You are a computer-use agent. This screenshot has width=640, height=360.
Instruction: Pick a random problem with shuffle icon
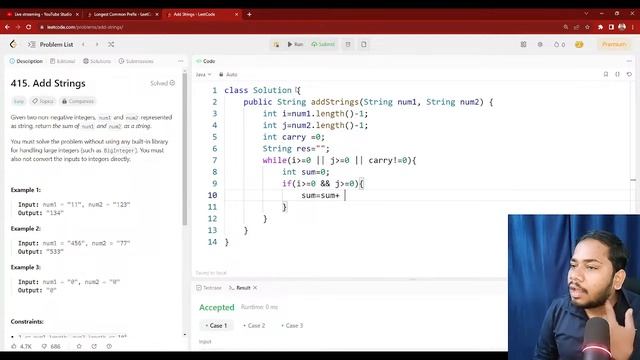click(111, 44)
